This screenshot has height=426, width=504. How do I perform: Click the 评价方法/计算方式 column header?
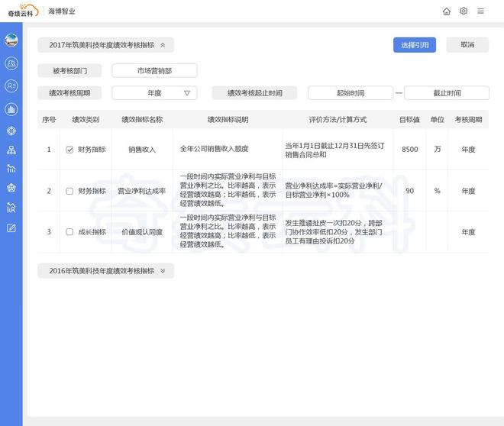pos(338,120)
